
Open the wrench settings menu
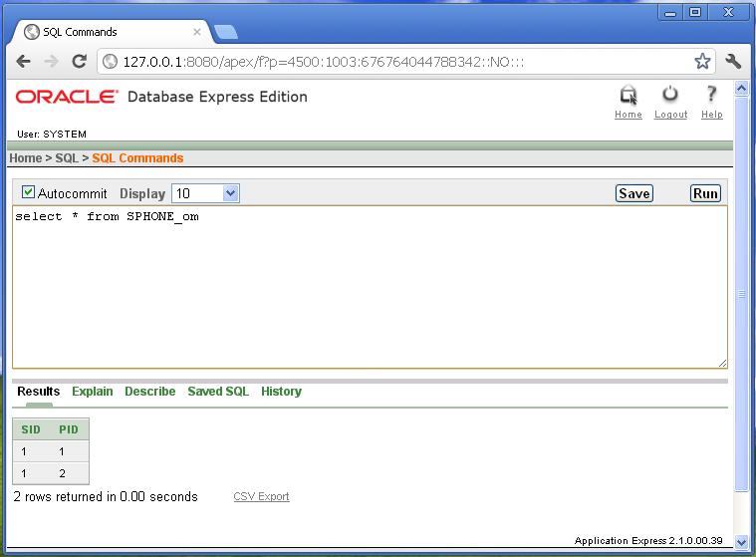click(x=733, y=61)
